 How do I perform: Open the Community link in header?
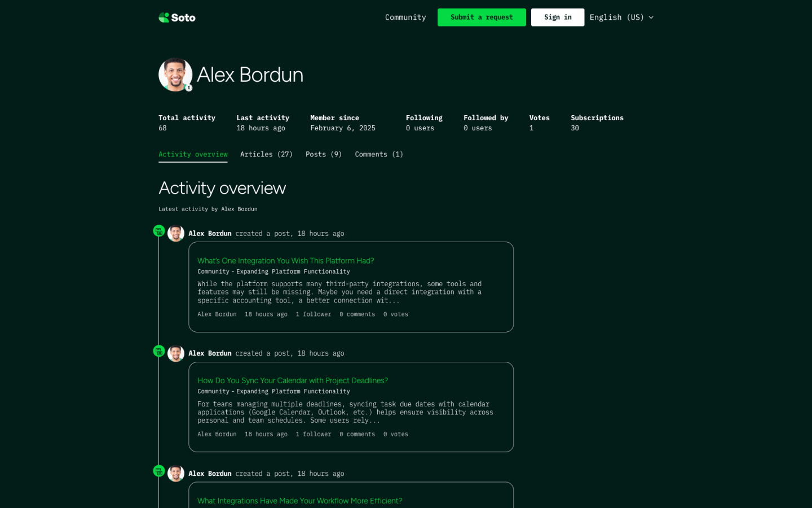click(405, 17)
